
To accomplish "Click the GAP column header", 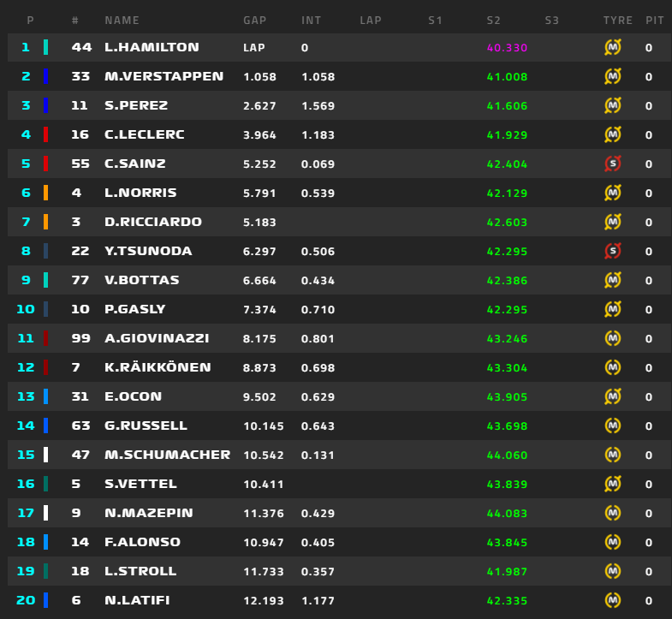I will 254,20.
